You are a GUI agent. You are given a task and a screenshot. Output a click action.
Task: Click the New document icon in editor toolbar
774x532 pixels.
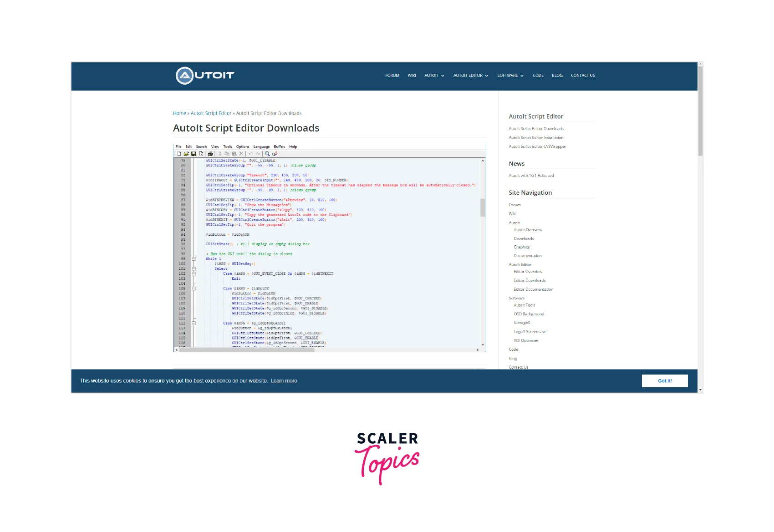[x=179, y=154]
